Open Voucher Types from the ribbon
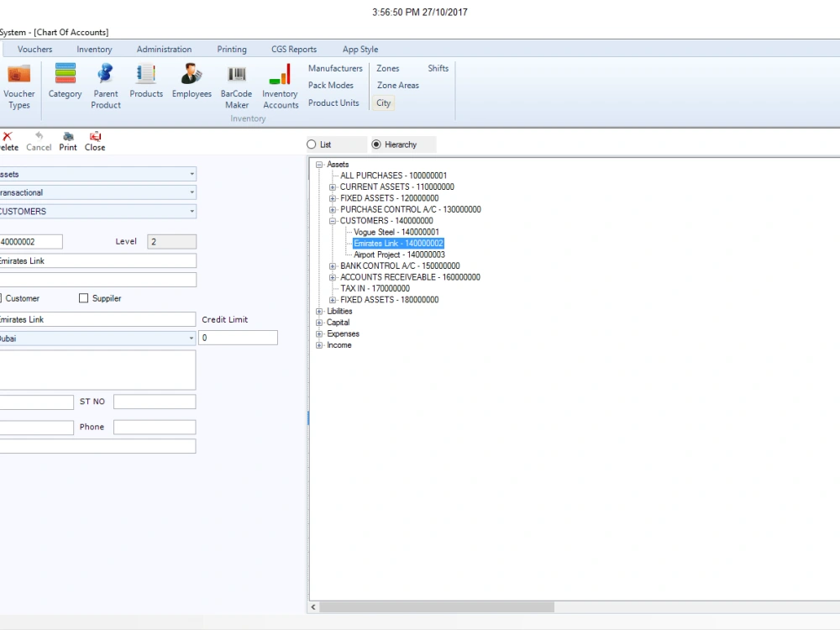The height and width of the screenshot is (630, 840). [18, 86]
